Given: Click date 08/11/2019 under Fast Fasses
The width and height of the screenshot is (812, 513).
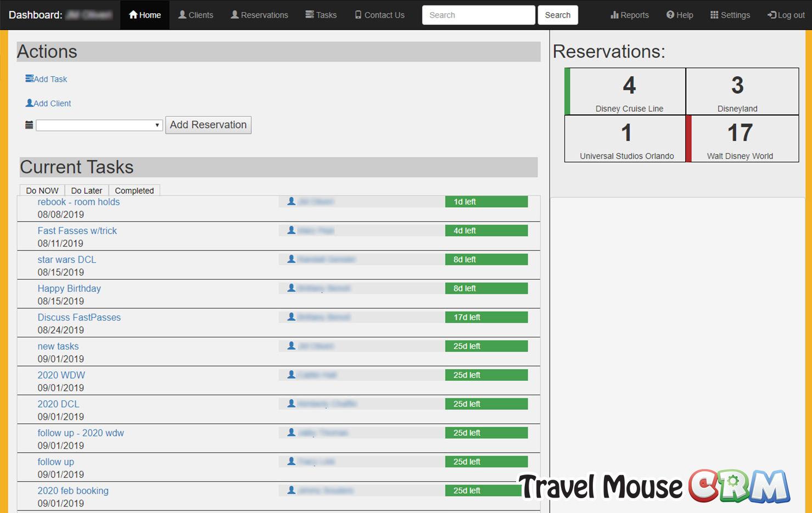Looking at the screenshot, I should (x=60, y=244).
